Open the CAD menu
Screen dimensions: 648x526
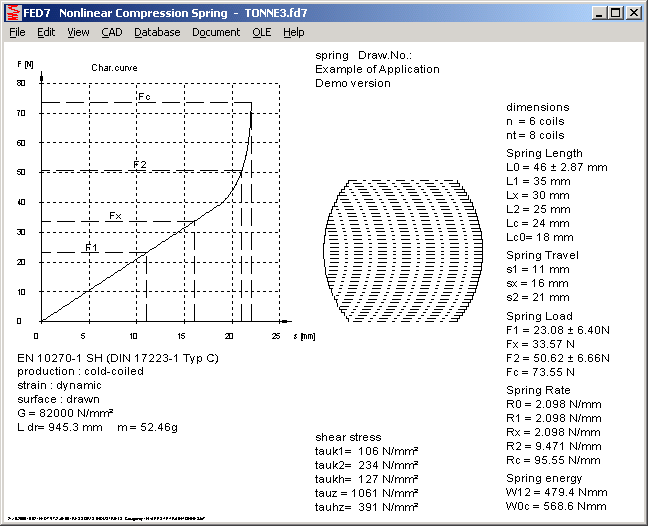point(111,32)
